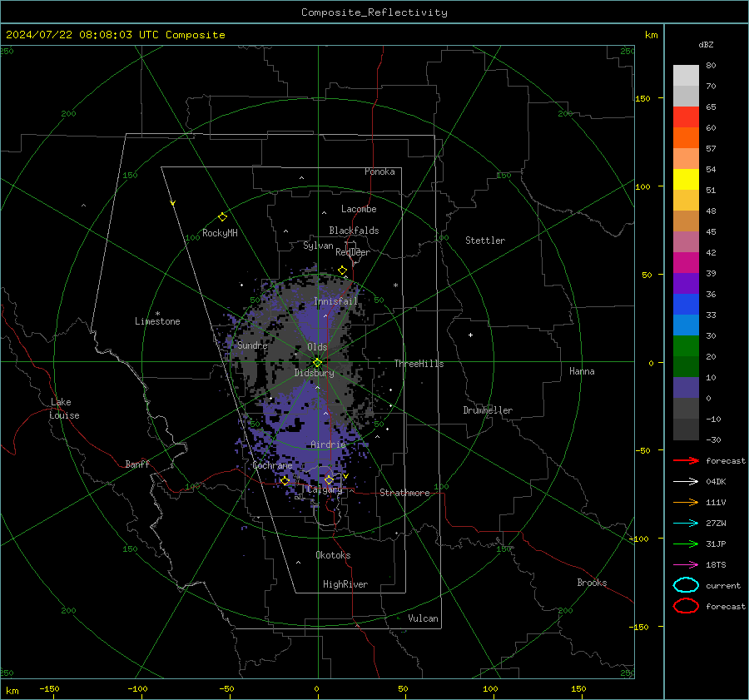Click the orange 111V arrow in legend
The height and width of the screenshot is (700, 749).
pos(686,502)
